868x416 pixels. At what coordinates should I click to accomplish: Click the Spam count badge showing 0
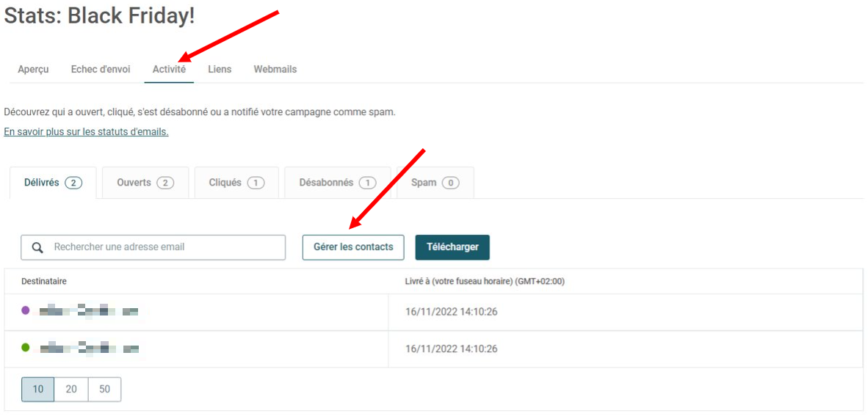(451, 183)
